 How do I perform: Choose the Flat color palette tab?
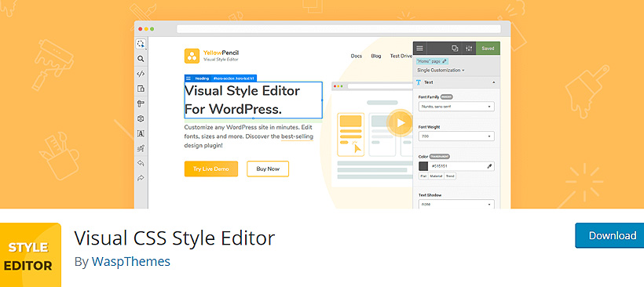pyautogui.click(x=423, y=176)
